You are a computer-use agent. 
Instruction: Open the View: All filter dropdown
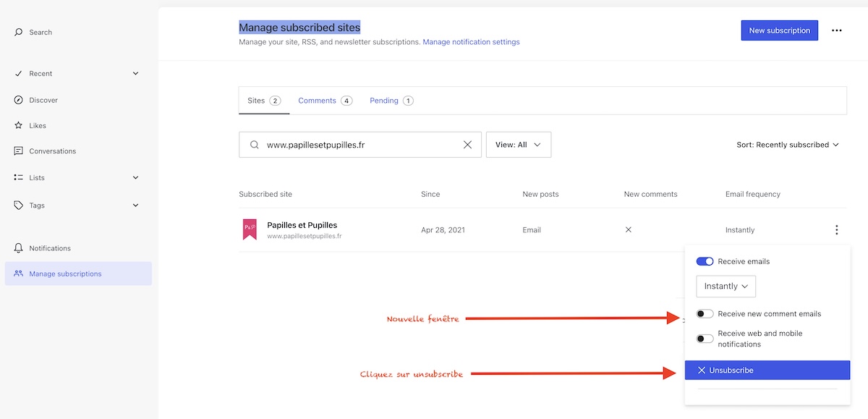518,145
